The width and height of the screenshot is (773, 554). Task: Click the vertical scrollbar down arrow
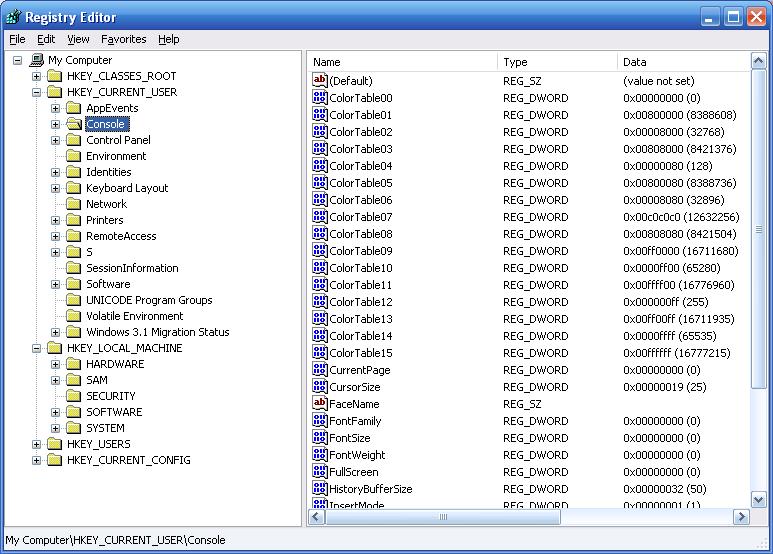click(x=758, y=500)
